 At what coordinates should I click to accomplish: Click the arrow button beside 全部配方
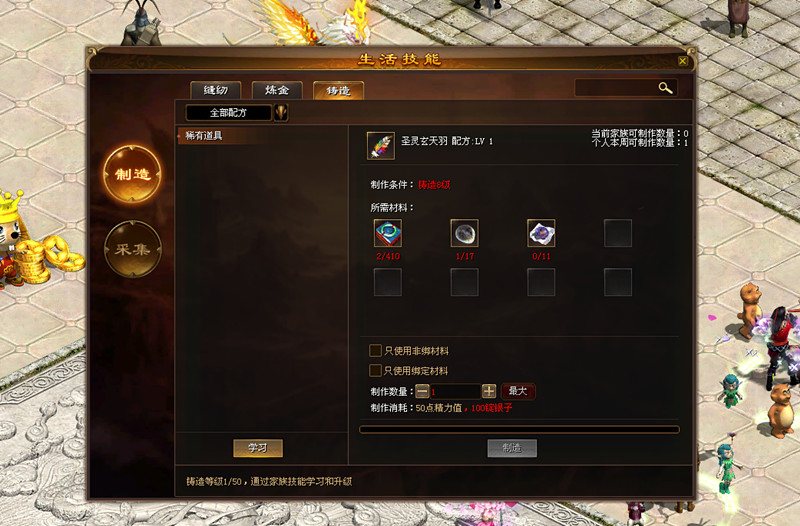pyautogui.click(x=281, y=113)
